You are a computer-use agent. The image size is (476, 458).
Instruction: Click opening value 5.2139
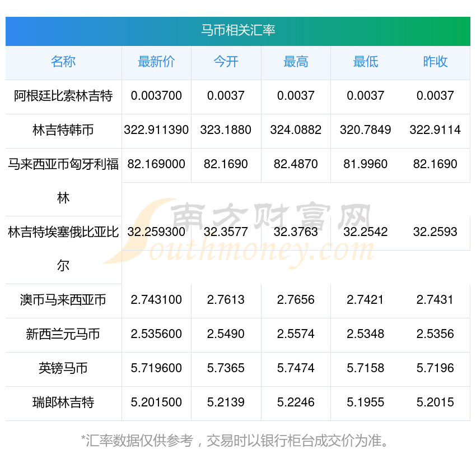[x=226, y=403]
